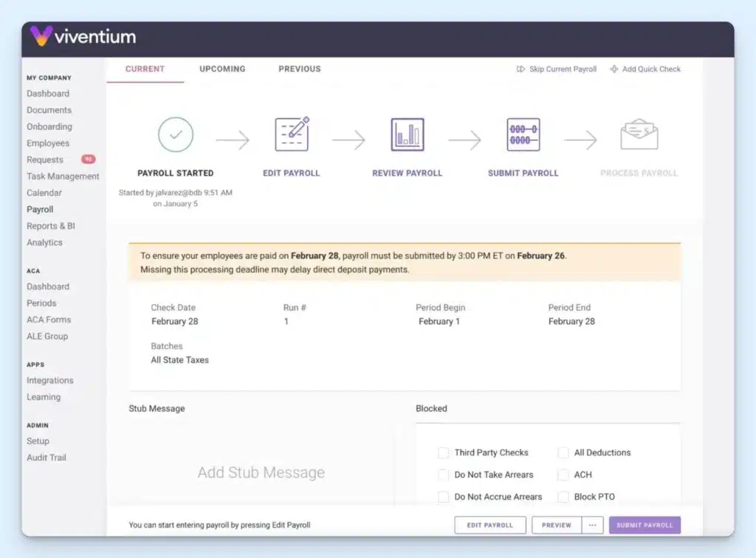Open Analytics in the sidebar
This screenshot has width=756, height=558.
coord(45,242)
